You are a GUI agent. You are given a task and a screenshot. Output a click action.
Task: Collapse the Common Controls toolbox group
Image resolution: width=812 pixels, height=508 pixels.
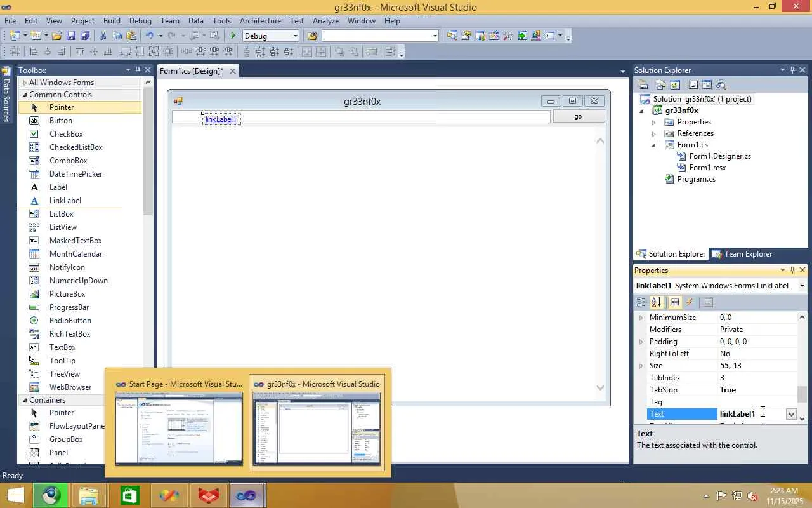25,95
